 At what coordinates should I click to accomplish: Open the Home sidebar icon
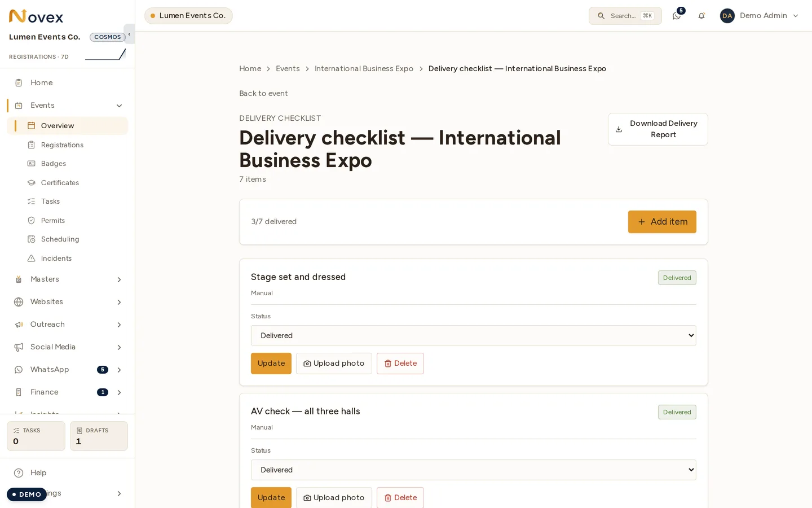point(19,83)
